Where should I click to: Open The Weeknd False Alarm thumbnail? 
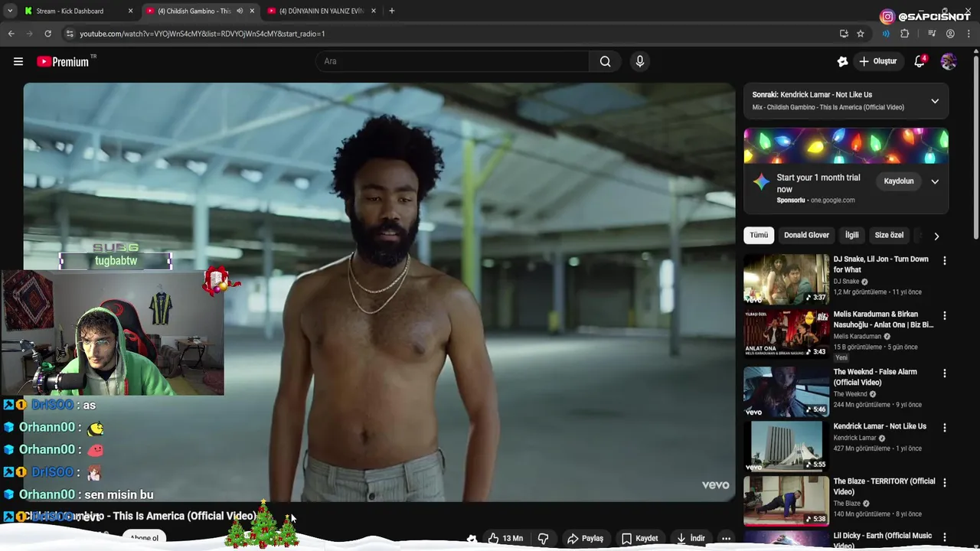(x=786, y=391)
